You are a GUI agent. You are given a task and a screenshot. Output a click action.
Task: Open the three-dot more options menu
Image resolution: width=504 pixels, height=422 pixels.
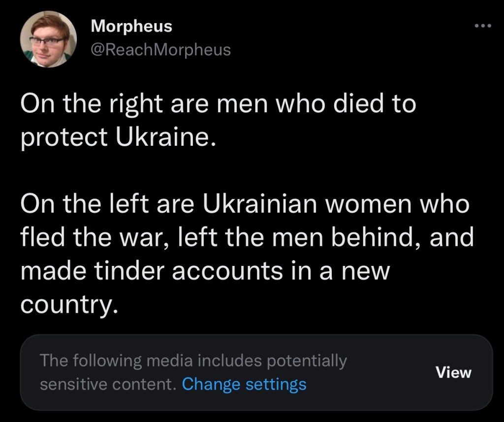coord(483,26)
